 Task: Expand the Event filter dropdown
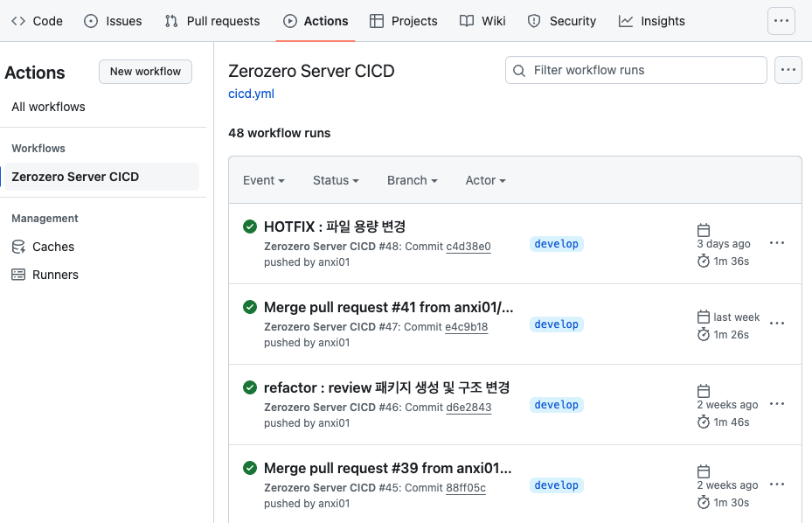coord(264,180)
